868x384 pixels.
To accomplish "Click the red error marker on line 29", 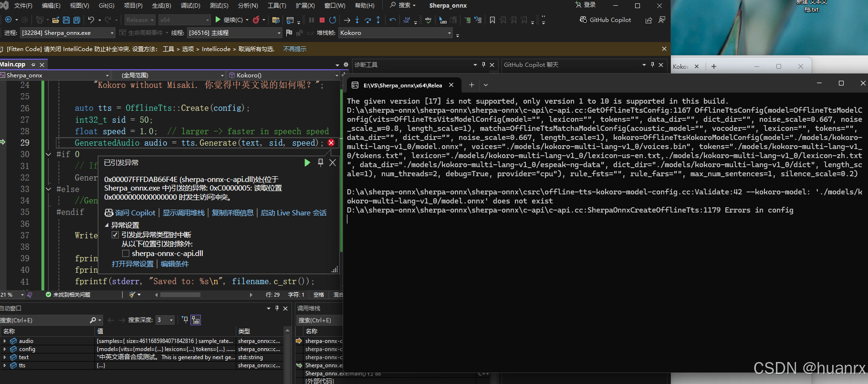I will click(331, 143).
